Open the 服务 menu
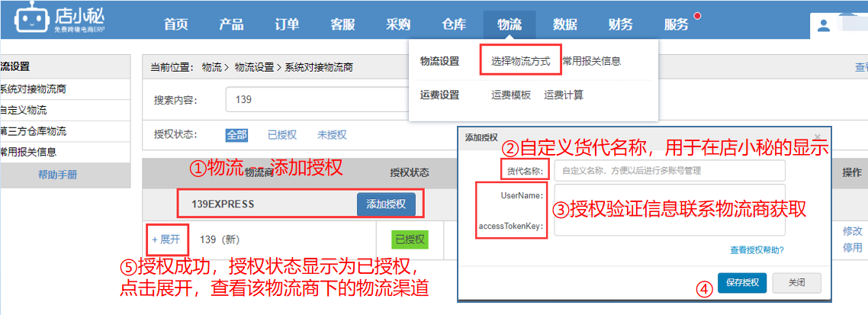Screen dimensions: 868x315 [x=677, y=24]
